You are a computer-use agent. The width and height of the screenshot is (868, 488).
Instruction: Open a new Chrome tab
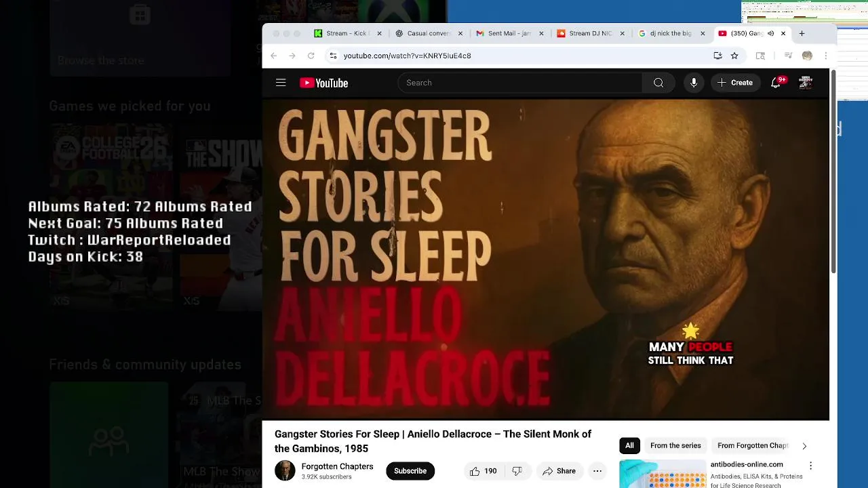pos(802,33)
